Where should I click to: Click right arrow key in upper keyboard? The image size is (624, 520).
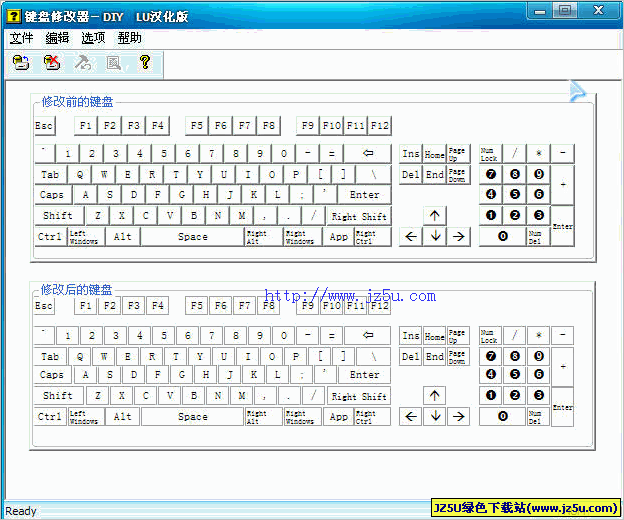click(458, 237)
